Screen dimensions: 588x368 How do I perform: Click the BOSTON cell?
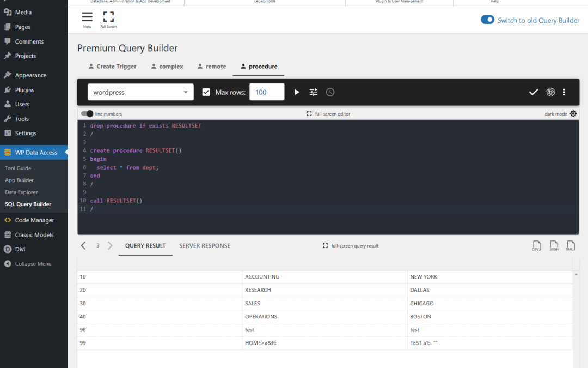[x=490, y=317]
